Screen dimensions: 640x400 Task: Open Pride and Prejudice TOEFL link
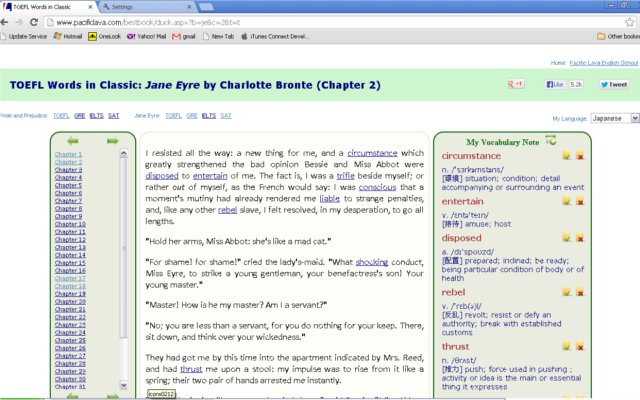[61, 116]
